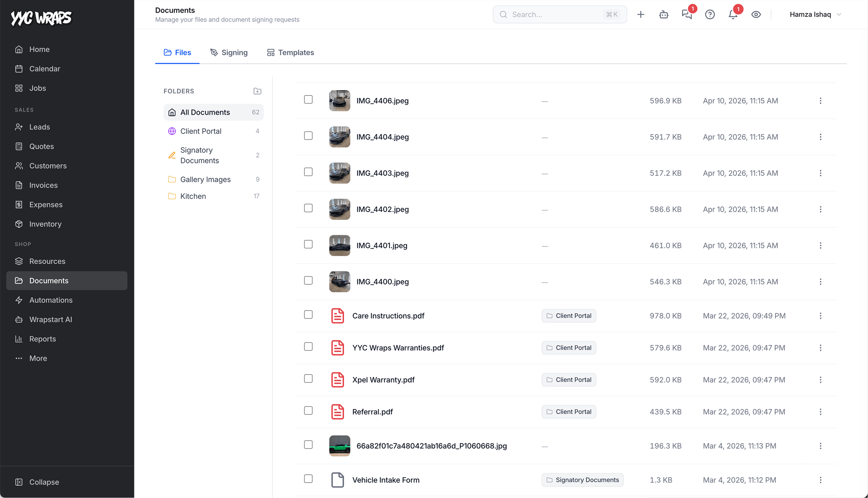Open Quotes in the sidebar
This screenshot has height=498, width=868.
(x=67, y=146)
